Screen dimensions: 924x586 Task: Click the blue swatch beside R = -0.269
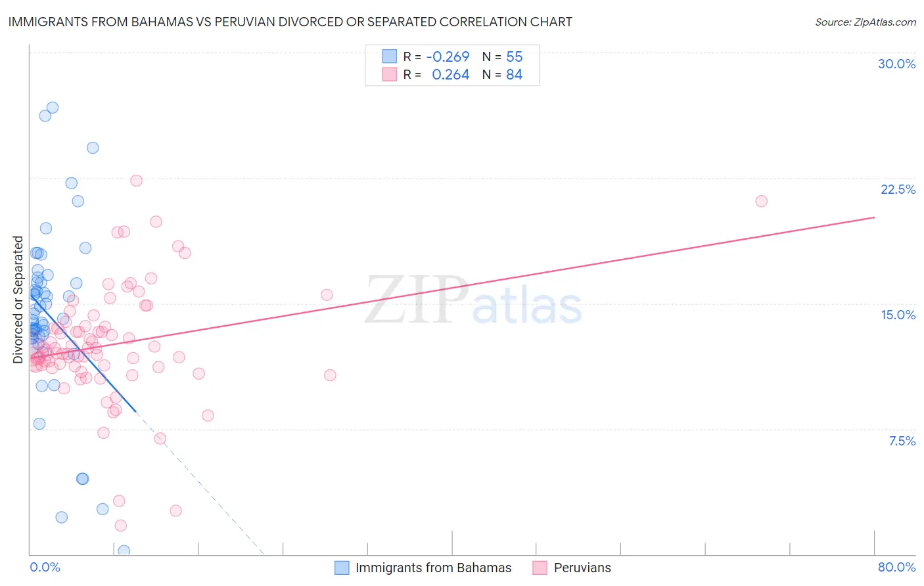[x=390, y=56]
